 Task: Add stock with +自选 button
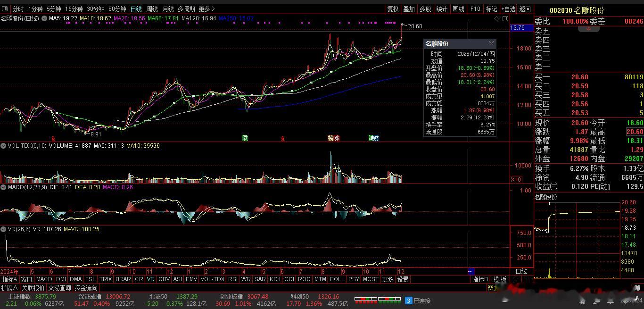[508, 9]
